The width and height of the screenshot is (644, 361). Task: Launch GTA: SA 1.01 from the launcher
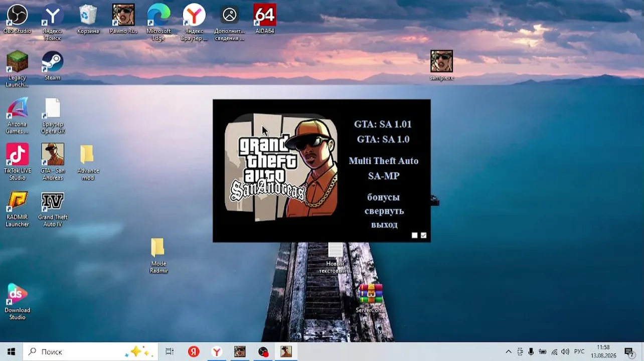pos(383,124)
